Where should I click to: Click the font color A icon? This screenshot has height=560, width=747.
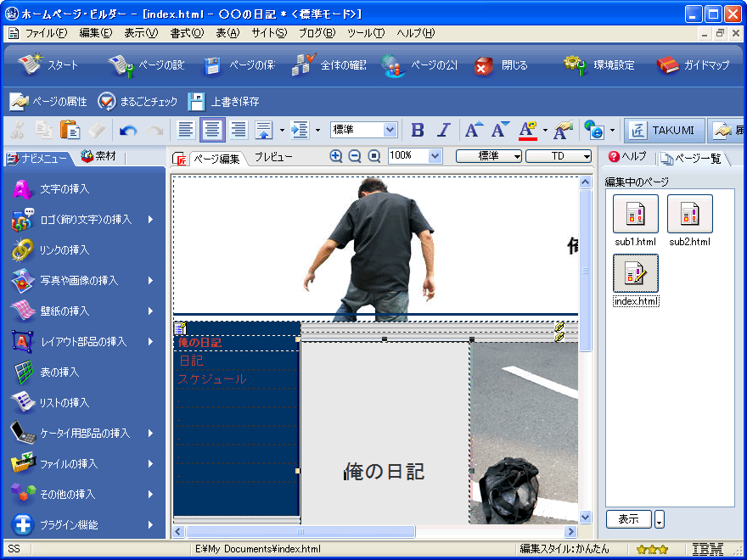[528, 130]
